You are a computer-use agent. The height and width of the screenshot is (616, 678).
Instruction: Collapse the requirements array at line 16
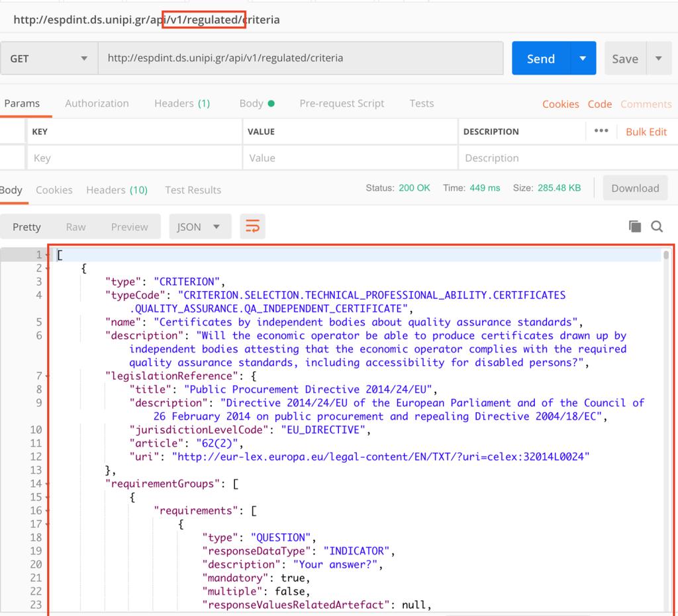47,511
